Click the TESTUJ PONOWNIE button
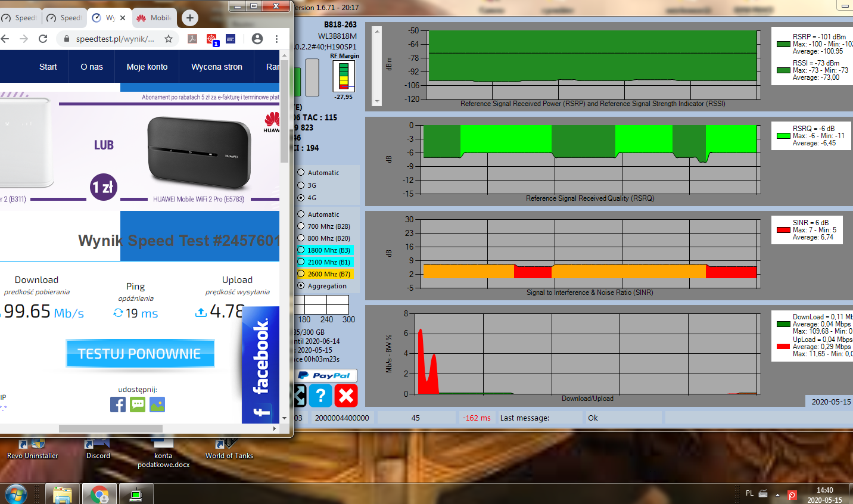Viewport: 853px width, 504px height. [140, 353]
